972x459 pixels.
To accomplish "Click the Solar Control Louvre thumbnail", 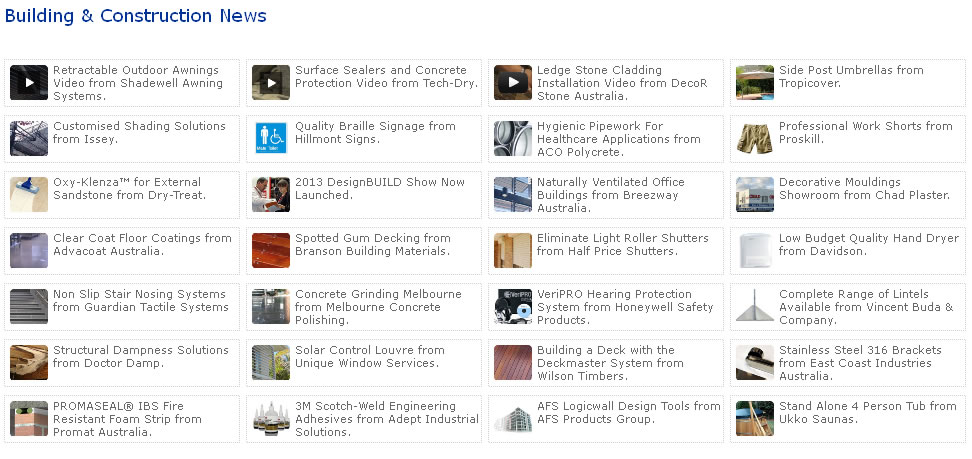I will click(271, 363).
